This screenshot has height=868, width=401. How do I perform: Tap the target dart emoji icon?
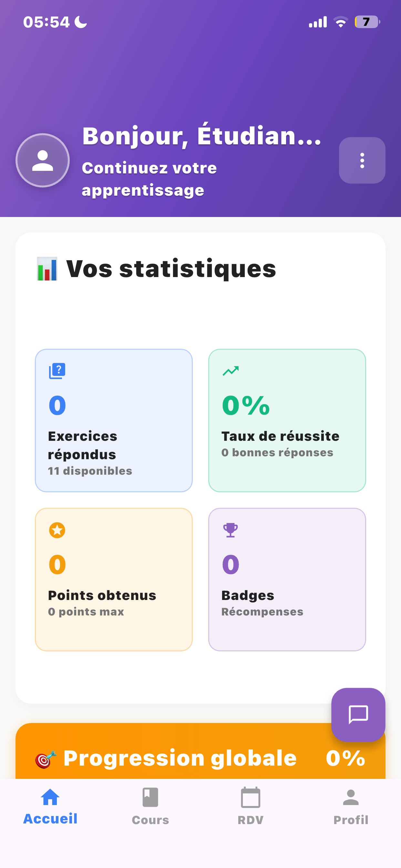click(x=46, y=759)
